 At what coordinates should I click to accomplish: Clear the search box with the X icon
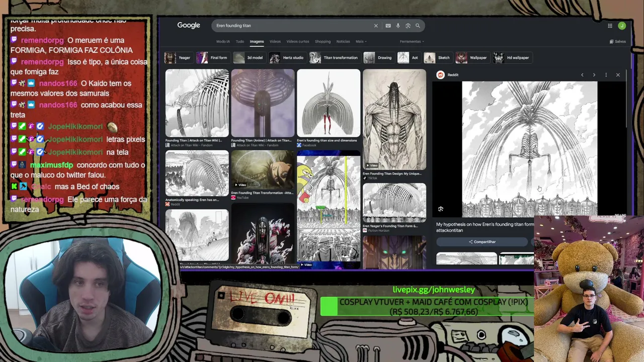coord(376,26)
